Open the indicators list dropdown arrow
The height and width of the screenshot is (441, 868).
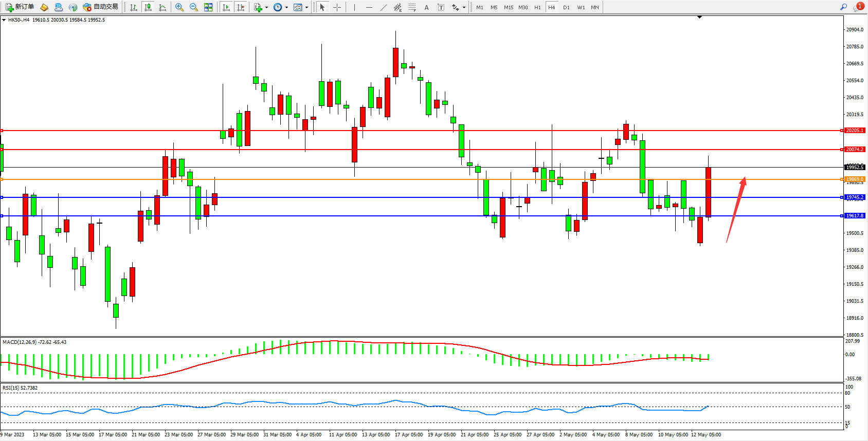coord(266,8)
